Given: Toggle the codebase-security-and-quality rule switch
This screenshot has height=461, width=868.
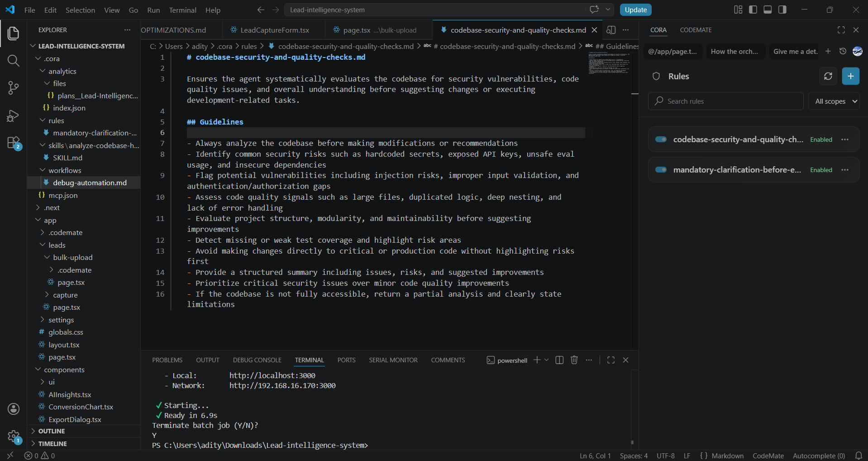Looking at the screenshot, I should (661, 139).
